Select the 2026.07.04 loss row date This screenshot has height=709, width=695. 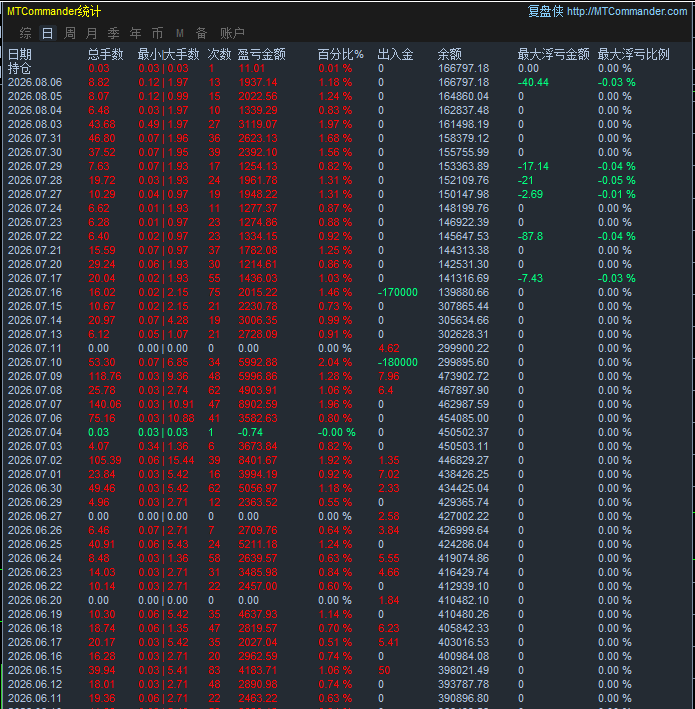pyautogui.click(x=35, y=433)
